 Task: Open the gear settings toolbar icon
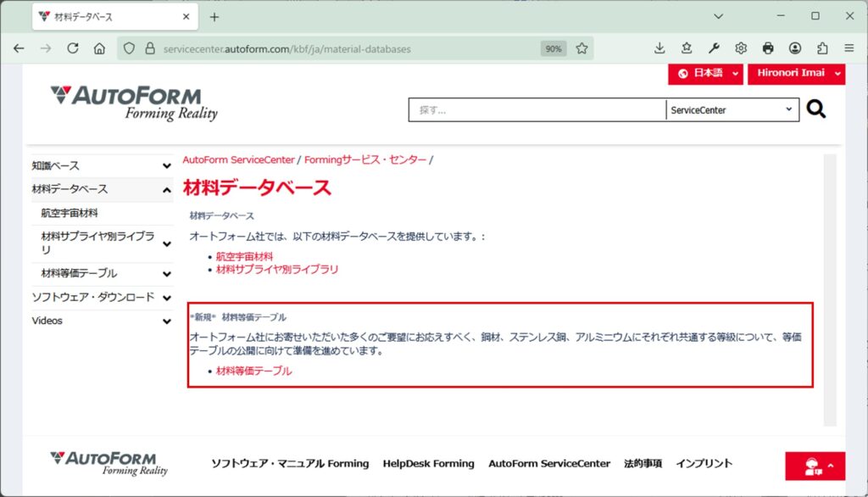741,48
